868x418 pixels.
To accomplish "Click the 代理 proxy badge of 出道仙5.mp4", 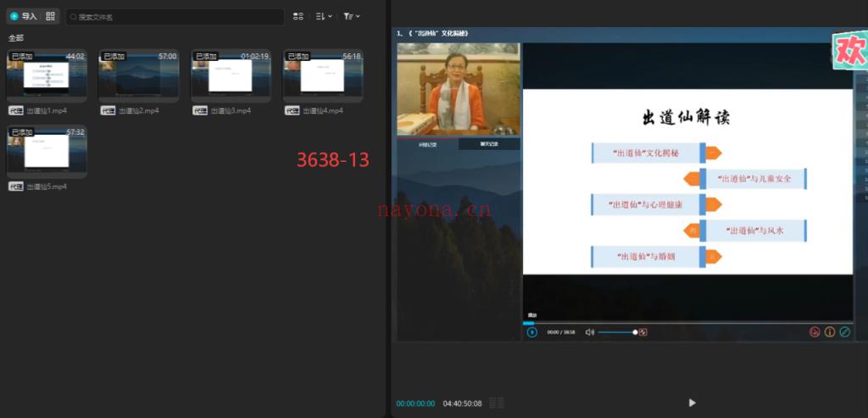I will (x=16, y=187).
